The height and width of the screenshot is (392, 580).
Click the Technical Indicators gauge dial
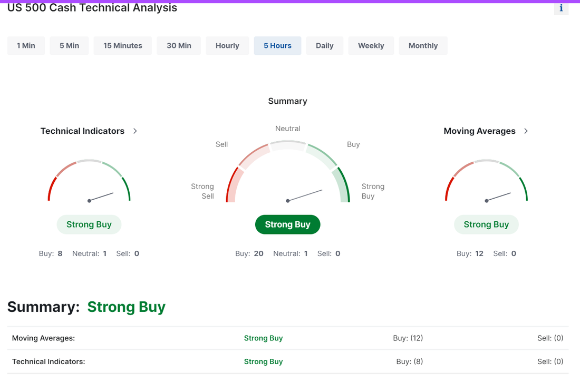(x=89, y=181)
